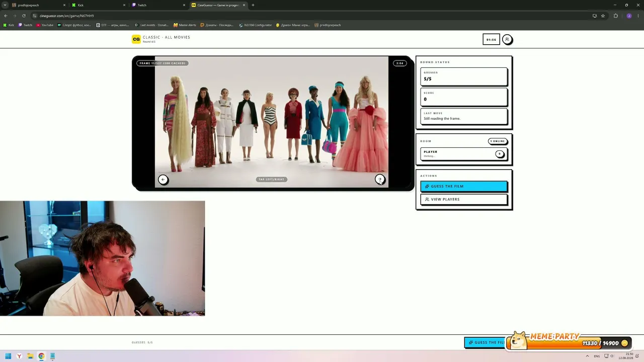The height and width of the screenshot is (362, 644).
Task: Click the 3:04 frame timer badge
Action: click(x=400, y=63)
